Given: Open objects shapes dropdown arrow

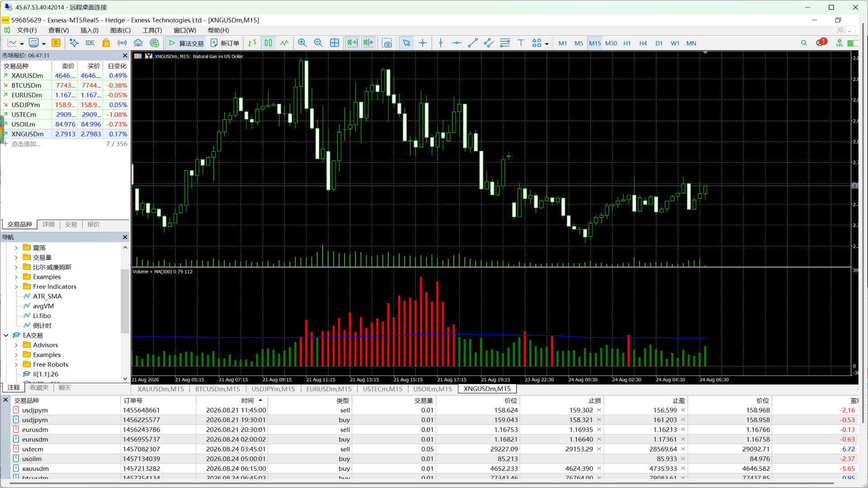Looking at the screenshot, I should pos(547,44).
